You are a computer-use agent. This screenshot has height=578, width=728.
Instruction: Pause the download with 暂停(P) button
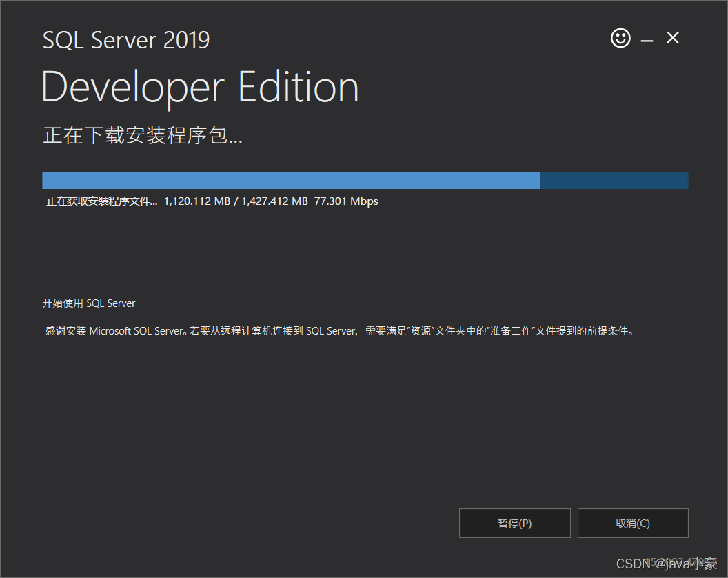coord(514,524)
